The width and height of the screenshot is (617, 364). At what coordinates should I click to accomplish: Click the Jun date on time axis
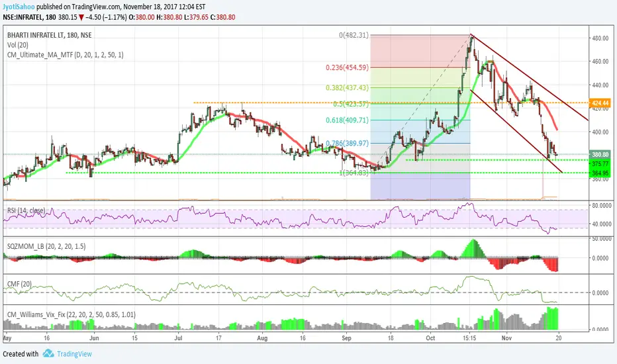coord(94,338)
